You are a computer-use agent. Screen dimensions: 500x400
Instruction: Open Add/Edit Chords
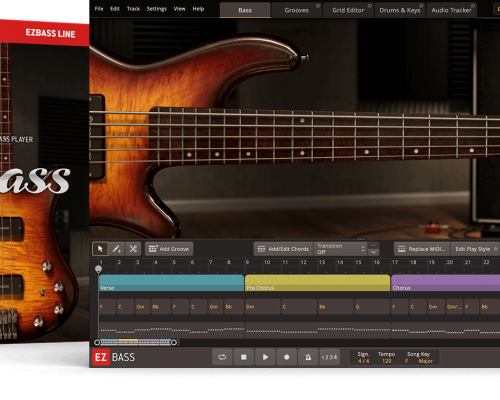pyautogui.click(x=283, y=249)
